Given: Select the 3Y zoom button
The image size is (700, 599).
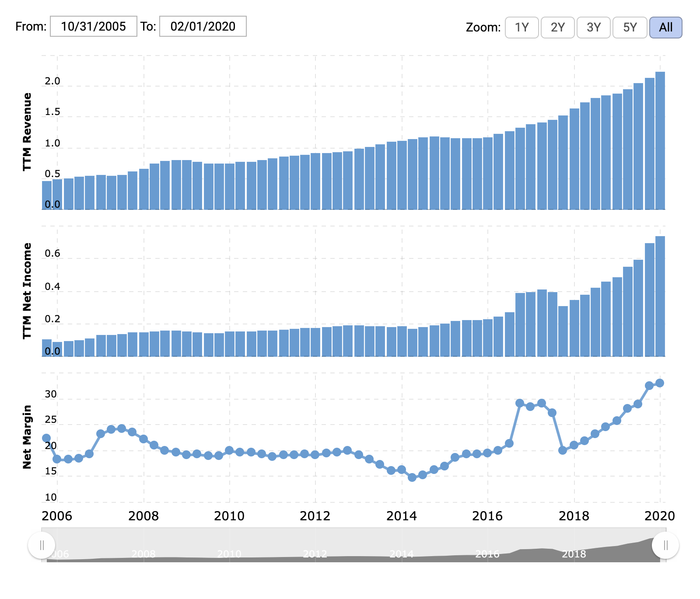Looking at the screenshot, I should [594, 28].
